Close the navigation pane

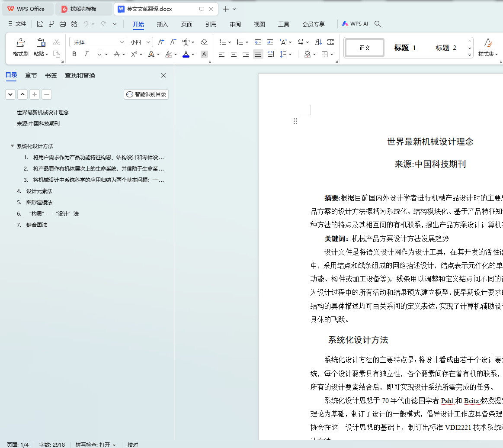(x=163, y=75)
